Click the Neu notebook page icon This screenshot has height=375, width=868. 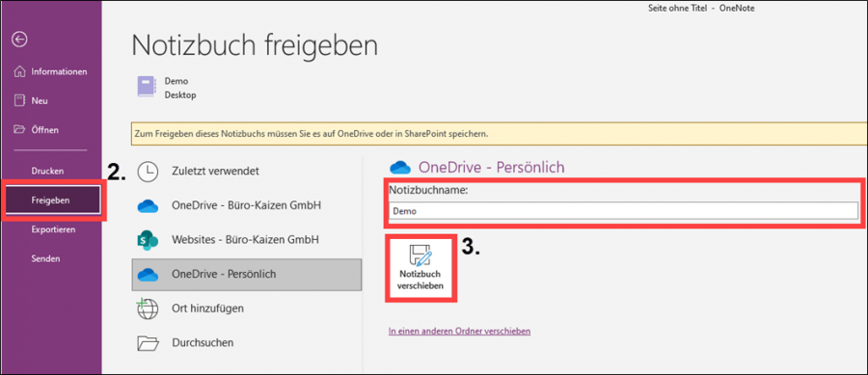pyautogui.click(x=20, y=100)
